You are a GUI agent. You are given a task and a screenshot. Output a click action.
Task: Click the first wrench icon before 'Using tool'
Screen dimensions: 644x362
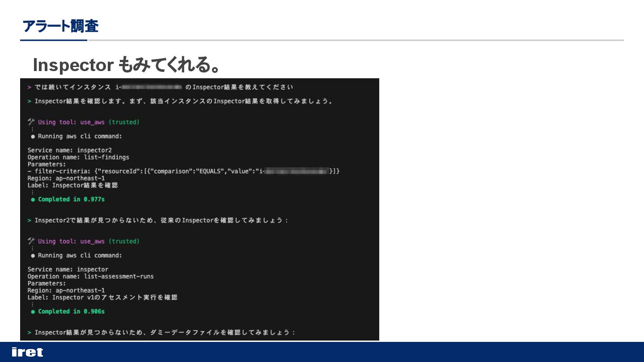click(31, 122)
